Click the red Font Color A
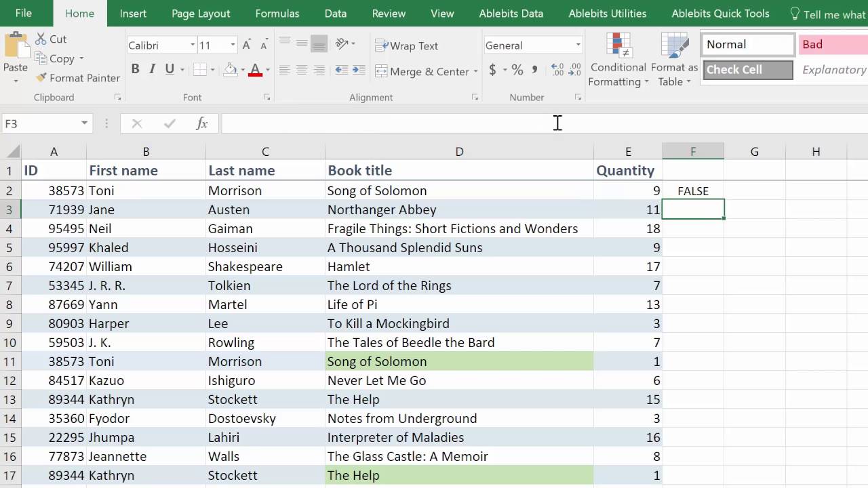The width and height of the screenshot is (868, 488). 256,69
